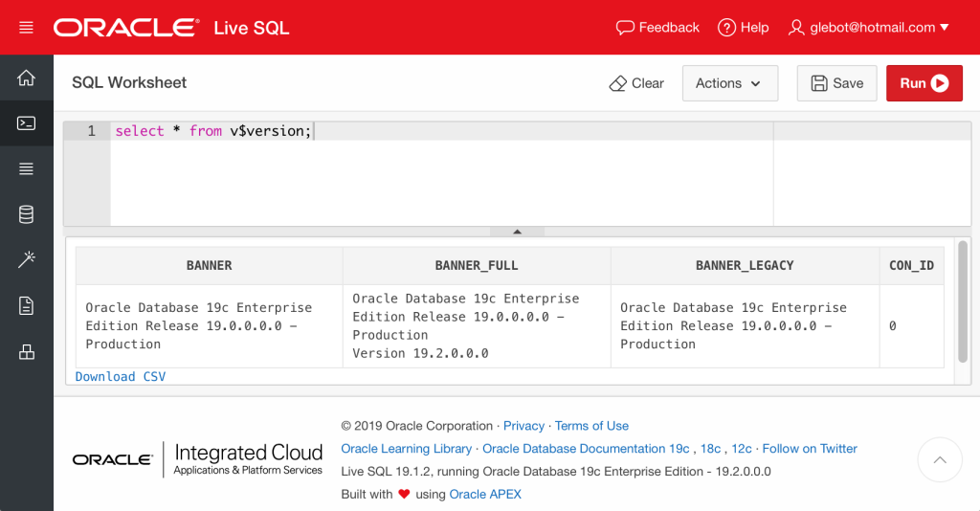Image resolution: width=980 pixels, height=511 pixels.
Task: Expand the Actions dropdown
Action: click(729, 83)
